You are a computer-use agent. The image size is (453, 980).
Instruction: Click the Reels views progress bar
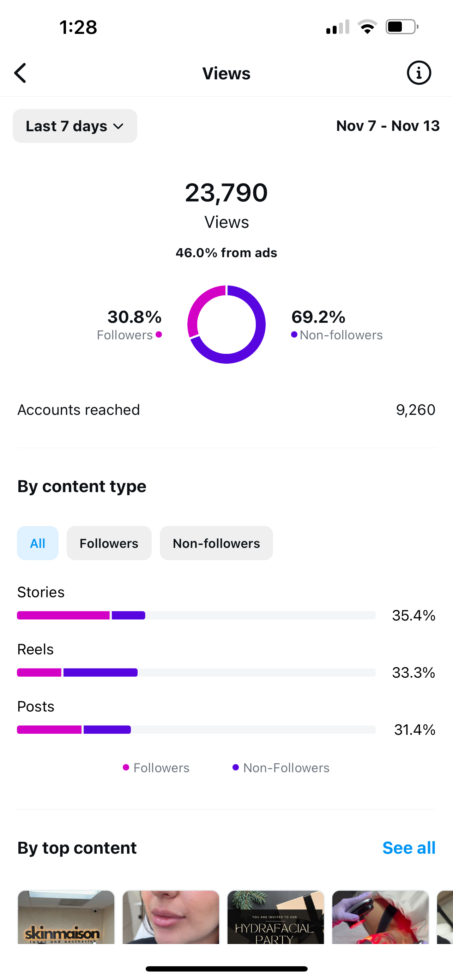point(196,672)
